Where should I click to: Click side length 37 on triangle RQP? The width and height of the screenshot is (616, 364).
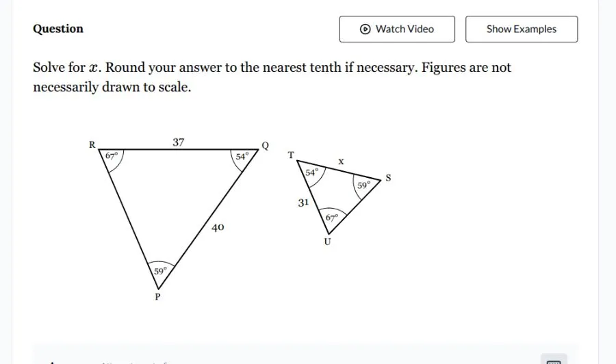click(178, 142)
